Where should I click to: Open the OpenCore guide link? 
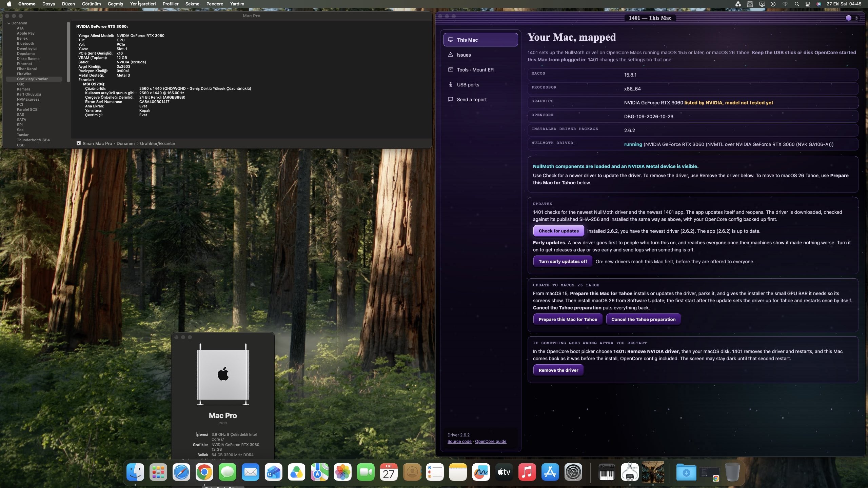pos(491,441)
